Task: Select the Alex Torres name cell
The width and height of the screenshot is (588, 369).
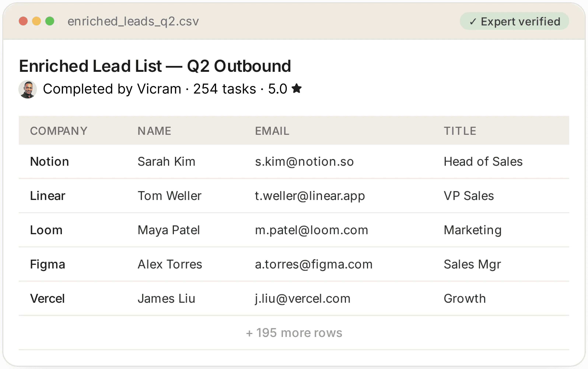Action: pyautogui.click(x=170, y=264)
